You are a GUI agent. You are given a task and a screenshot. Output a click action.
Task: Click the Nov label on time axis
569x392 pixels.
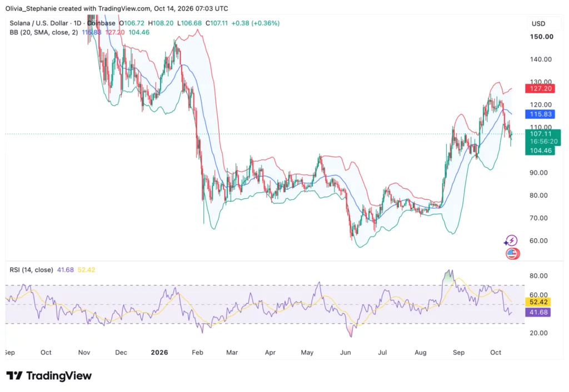pos(84,353)
